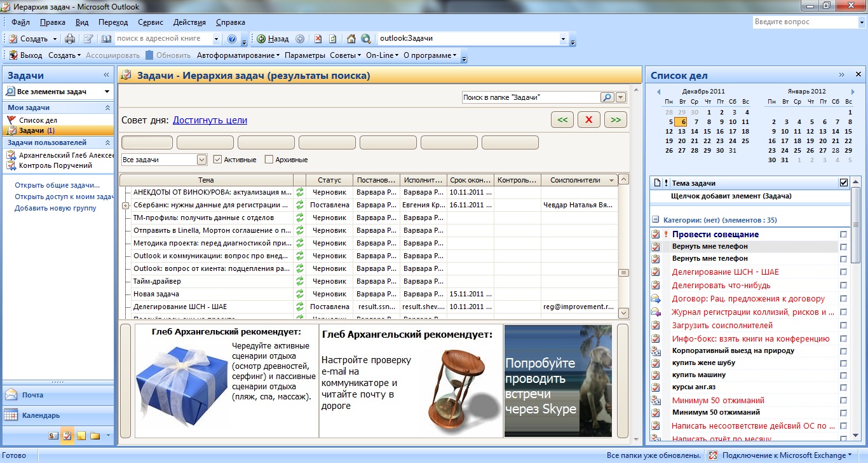Click the green sync icon for Тайм-драйвер
This screenshot has height=463, width=868.
tap(300, 281)
